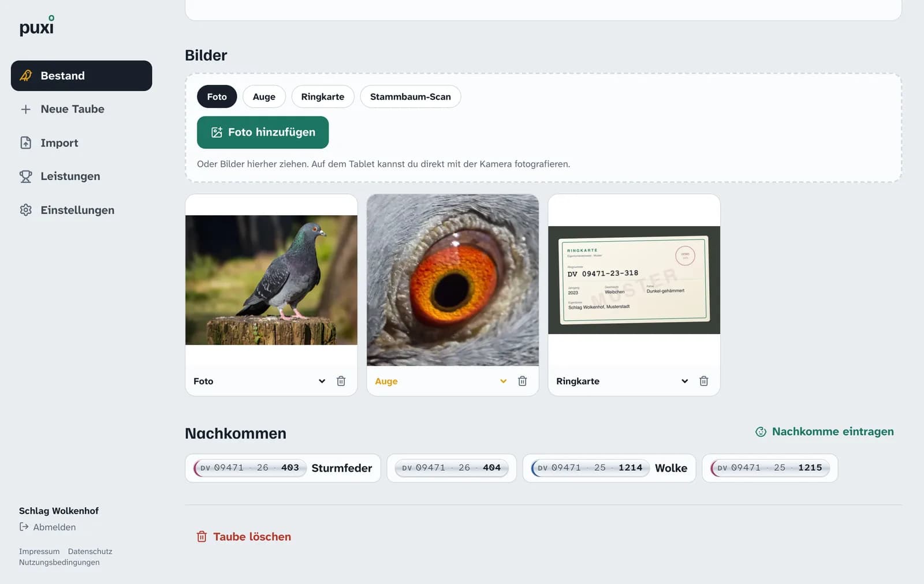924x584 pixels.
Task: Open Bestand in the sidebar
Action: coord(81,76)
